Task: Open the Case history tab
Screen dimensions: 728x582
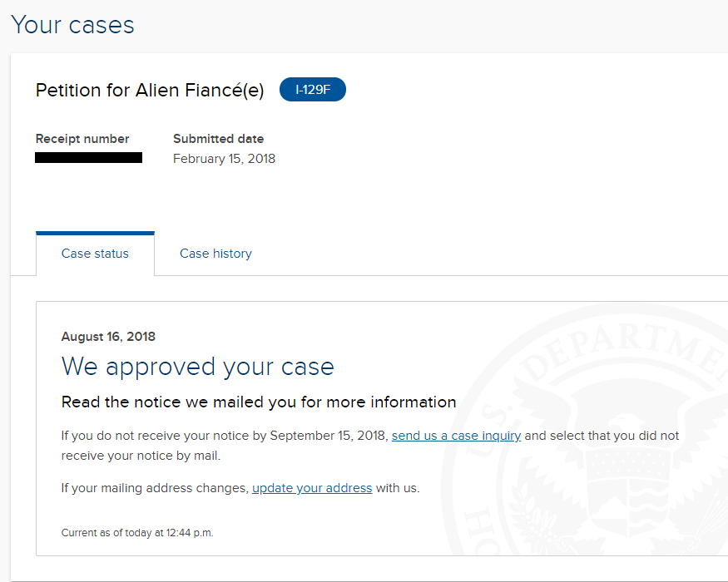Action: pos(215,254)
